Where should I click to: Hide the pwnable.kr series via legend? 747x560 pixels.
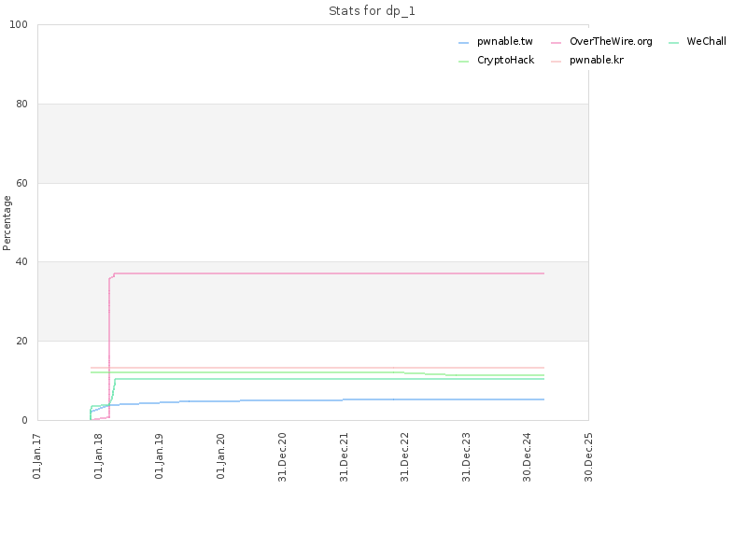597,60
